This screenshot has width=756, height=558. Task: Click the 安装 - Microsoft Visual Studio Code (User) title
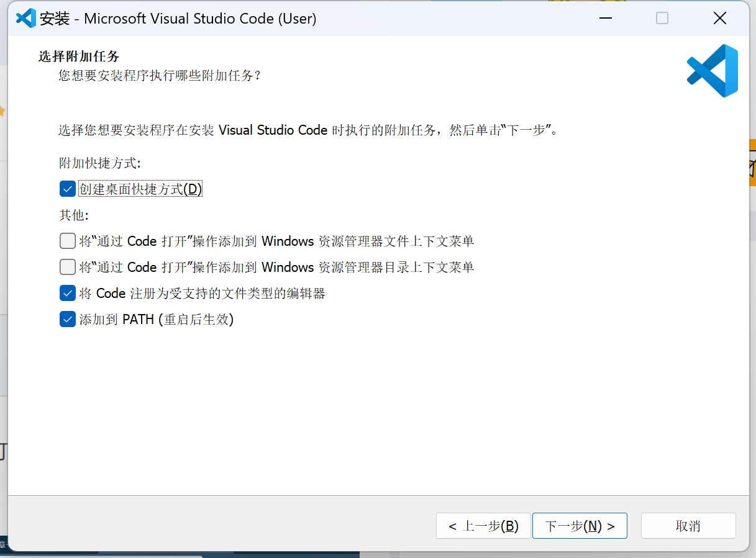(x=178, y=19)
